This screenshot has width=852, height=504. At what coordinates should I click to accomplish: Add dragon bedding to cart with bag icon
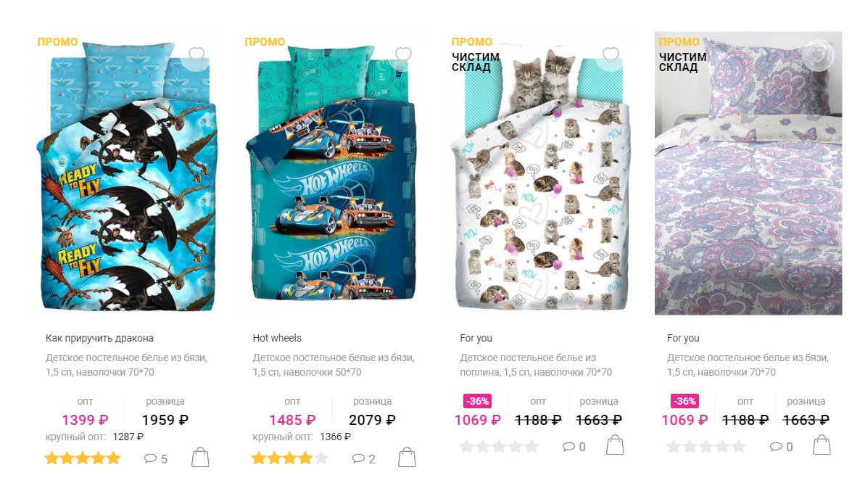[200, 458]
